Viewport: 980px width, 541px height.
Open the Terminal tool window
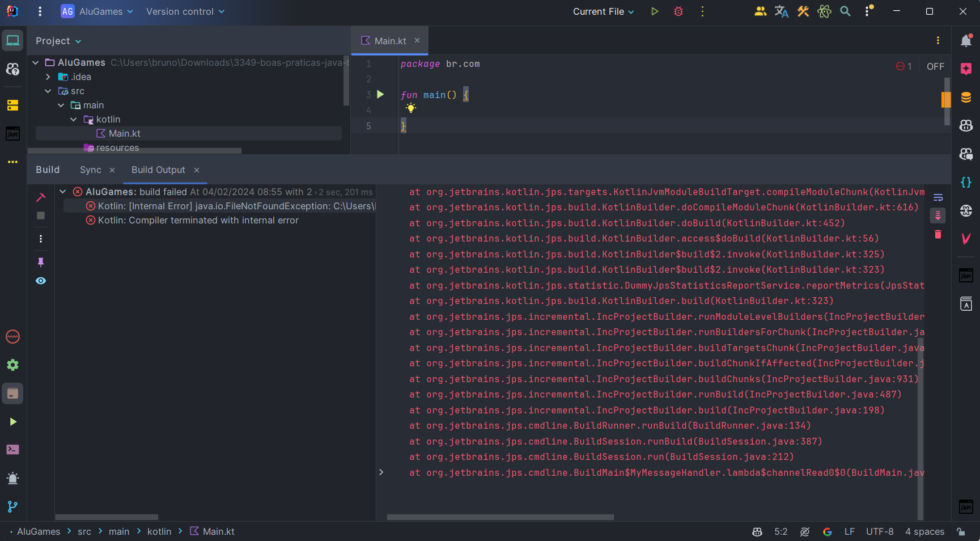click(x=12, y=450)
